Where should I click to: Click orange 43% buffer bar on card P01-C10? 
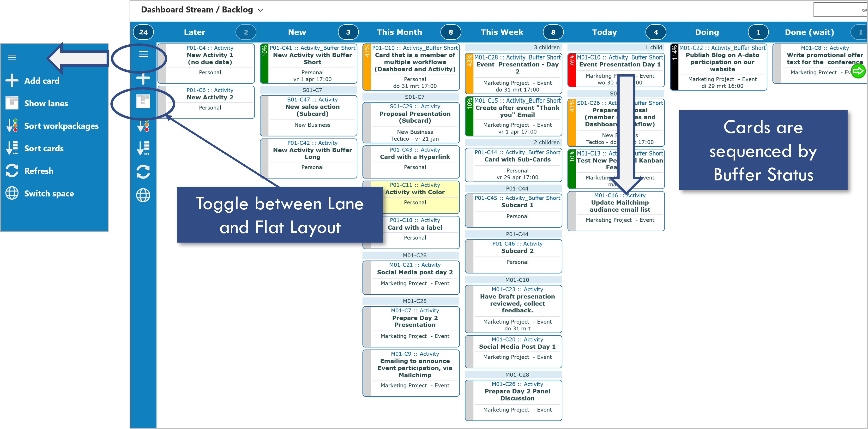point(367,67)
